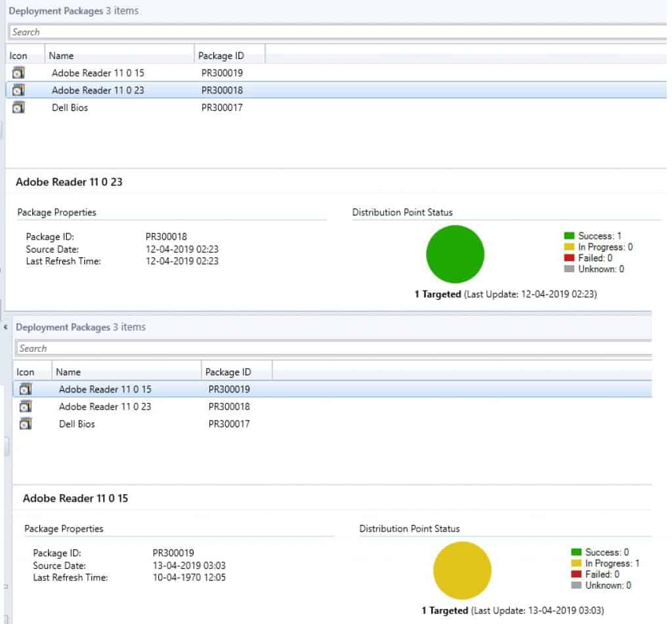
Task: Click PR300019 in top list Package ID column
Action: 222,73
